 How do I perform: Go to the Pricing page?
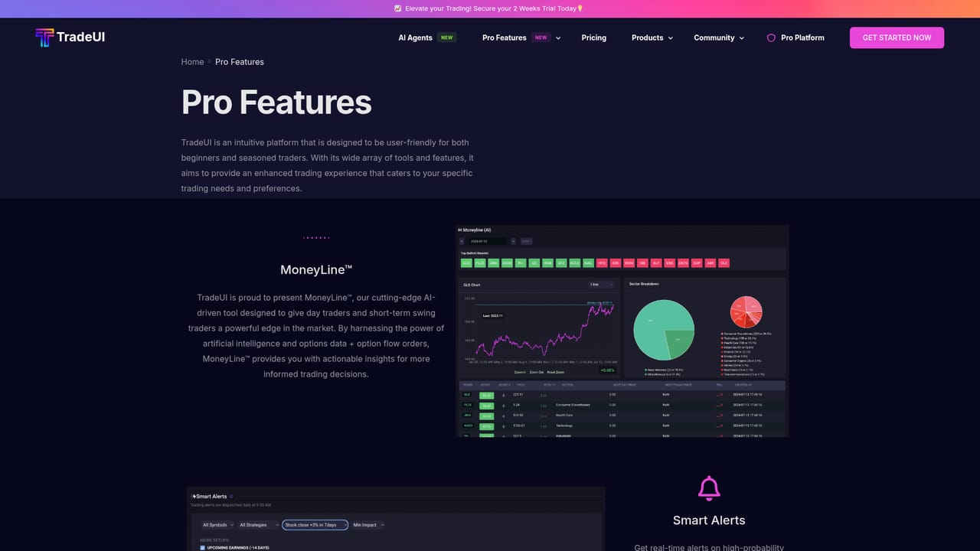click(x=593, y=37)
